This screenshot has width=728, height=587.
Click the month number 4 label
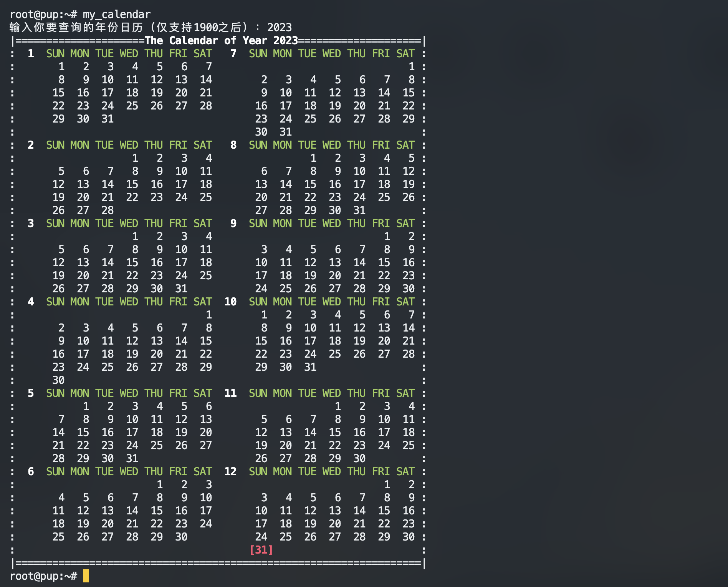tap(31, 302)
